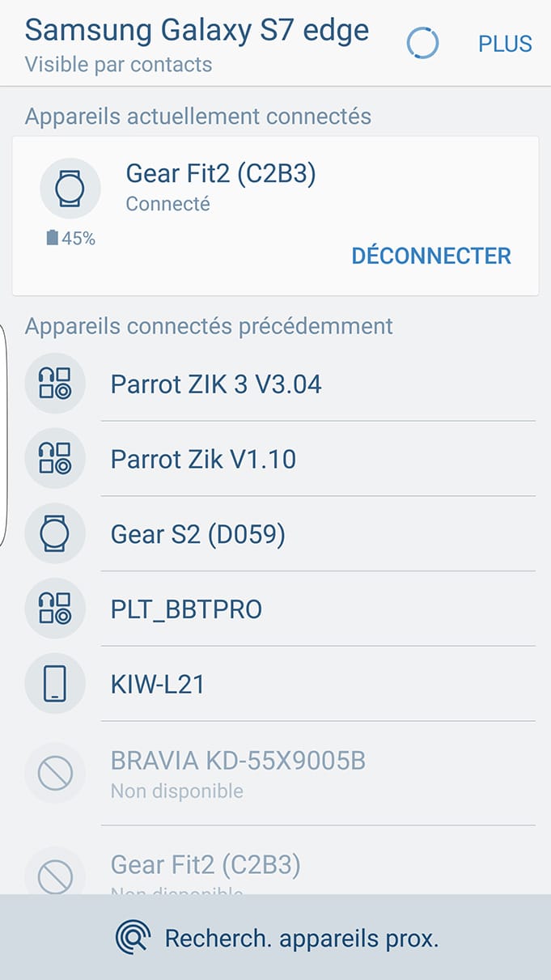Select the KIW-L21 device entry
Viewport: 551px width, 980px height.
pos(158,685)
